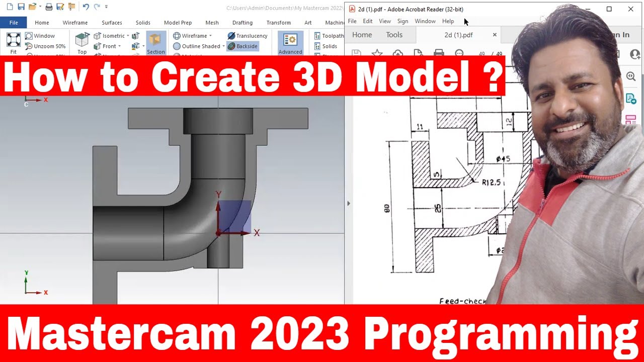Viewport: 644px width, 362px height.
Task: Switch to the Mesh ribbon tab
Action: pyautogui.click(x=212, y=23)
